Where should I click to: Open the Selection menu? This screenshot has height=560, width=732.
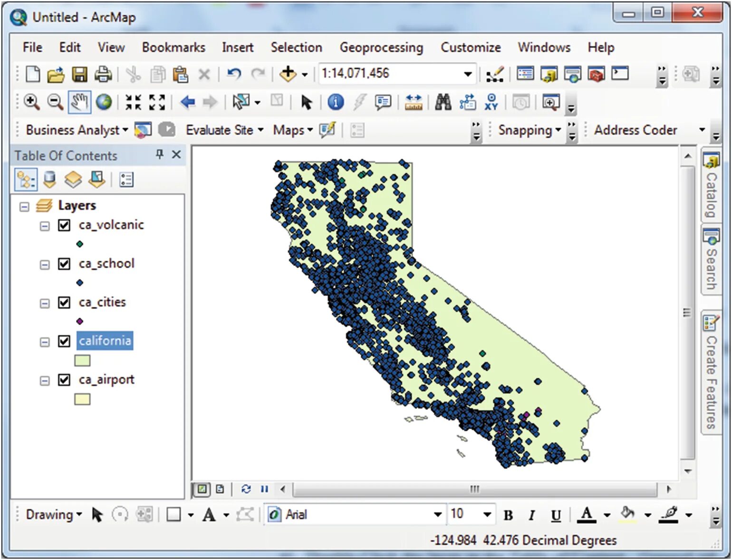[x=296, y=47]
